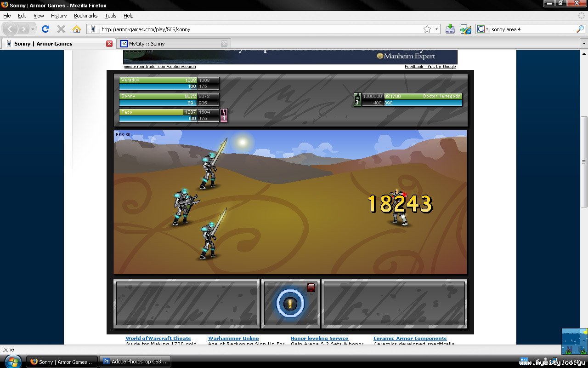The height and width of the screenshot is (368, 588).
Task: Click the yellow 18243 damage number
Action: pos(400,203)
